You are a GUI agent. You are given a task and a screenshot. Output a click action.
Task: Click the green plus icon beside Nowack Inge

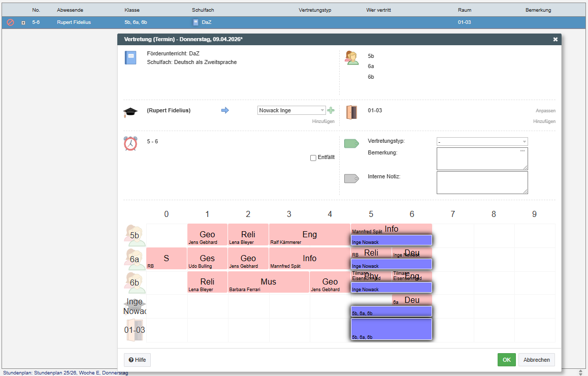pyautogui.click(x=331, y=110)
